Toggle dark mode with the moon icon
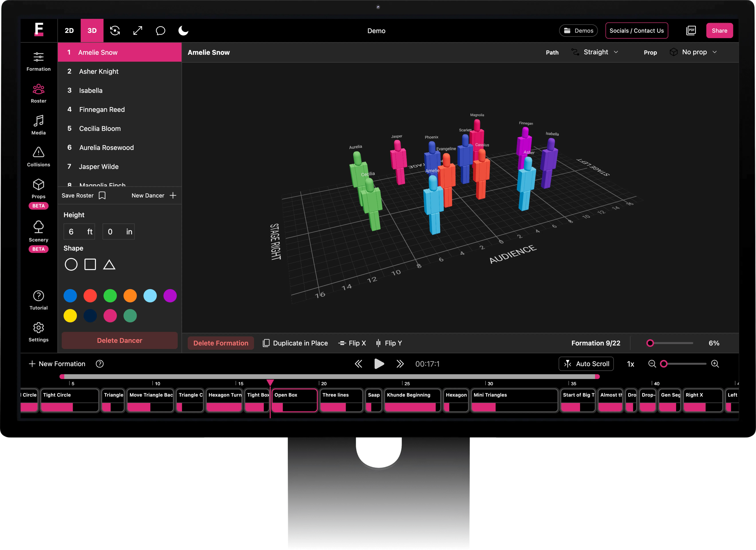The image size is (756, 550). (x=183, y=30)
